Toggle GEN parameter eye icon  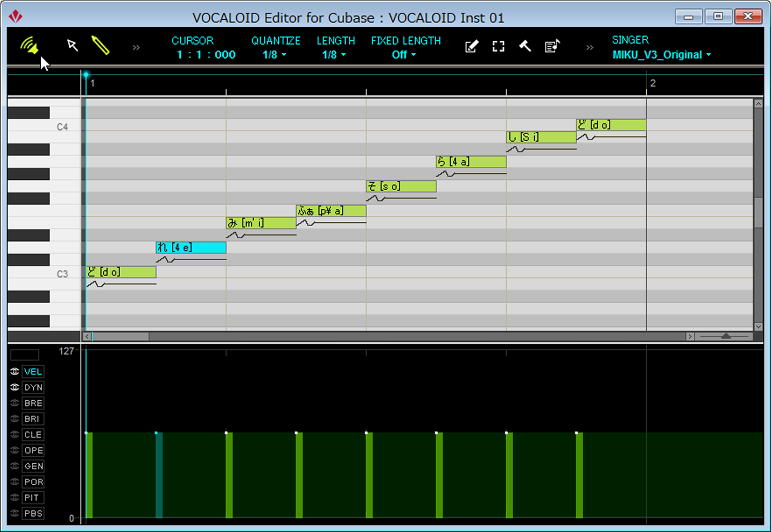[x=14, y=466]
